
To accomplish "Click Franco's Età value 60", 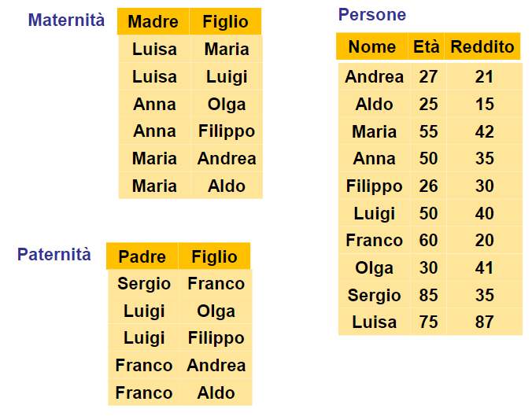I will [428, 241].
